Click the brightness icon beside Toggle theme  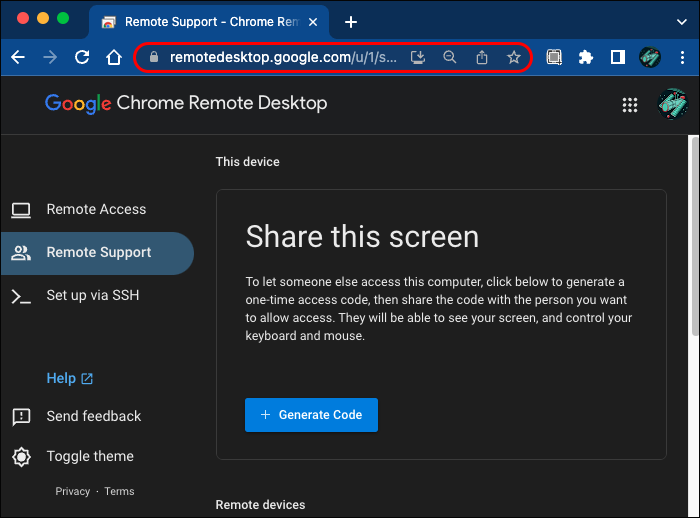21,457
